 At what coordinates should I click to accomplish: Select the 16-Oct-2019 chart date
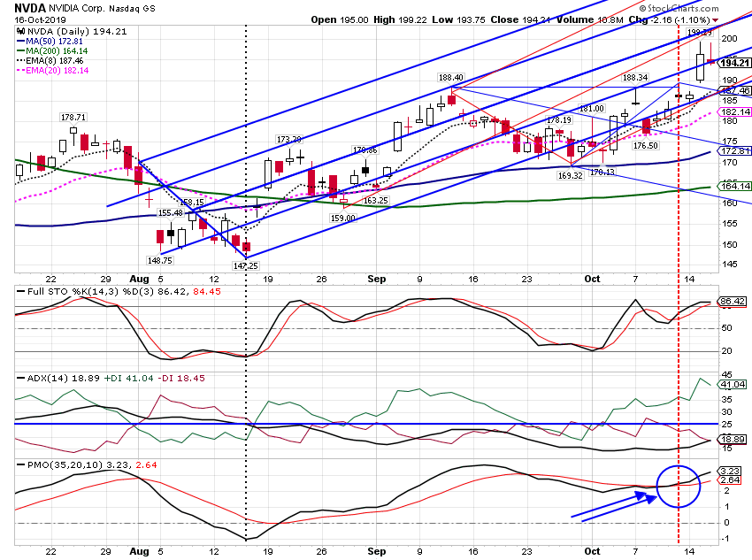tap(41, 20)
